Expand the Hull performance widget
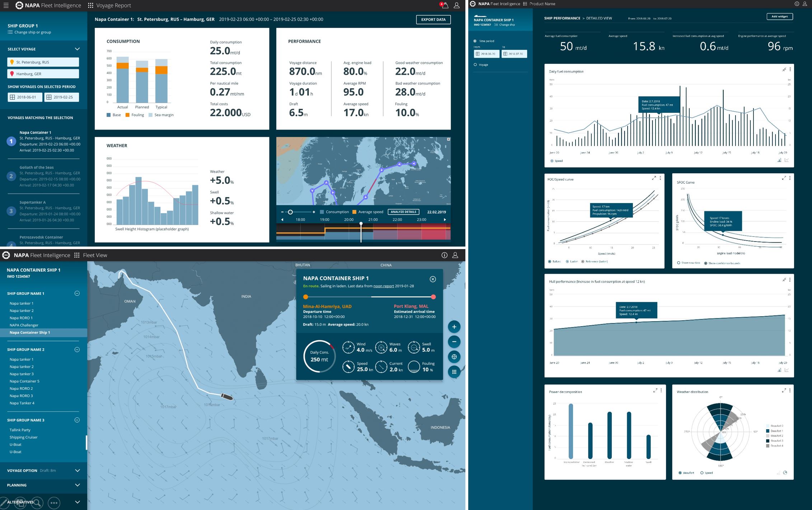This screenshot has width=812, height=510. (x=784, y=280)
